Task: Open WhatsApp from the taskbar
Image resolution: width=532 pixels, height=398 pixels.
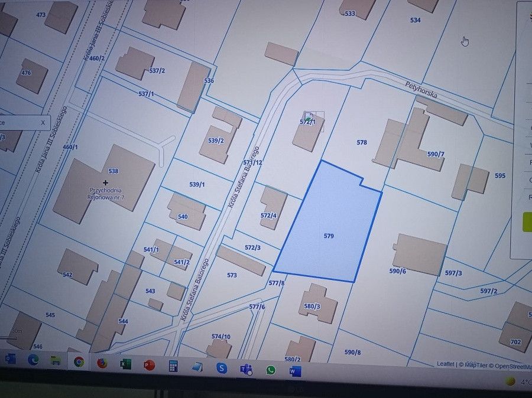Action: click(271, 370)
